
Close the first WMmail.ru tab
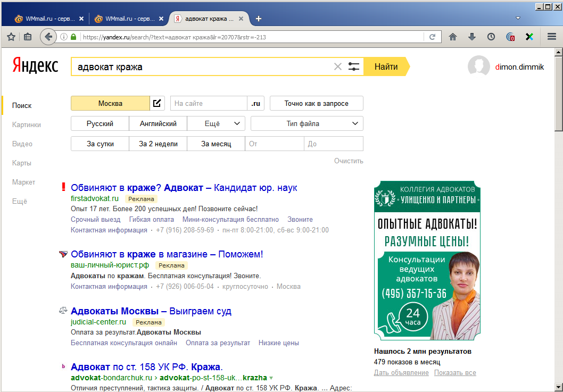[81, 19]
